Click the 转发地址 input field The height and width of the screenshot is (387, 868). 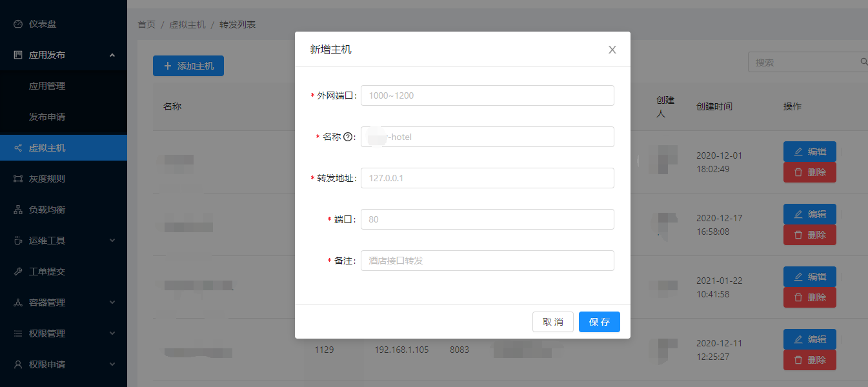point(487,178)
